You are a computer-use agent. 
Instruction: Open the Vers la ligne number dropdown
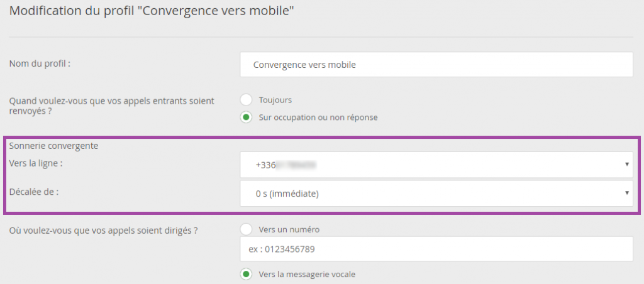[436, 165]
